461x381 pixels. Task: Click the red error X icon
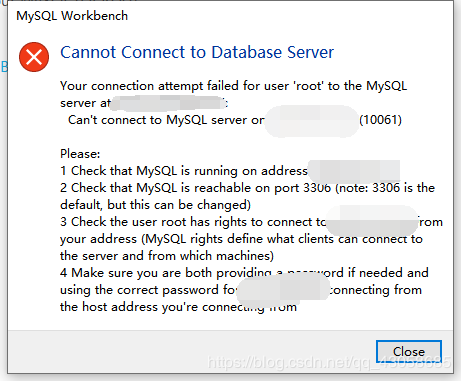tap(34, 57)
